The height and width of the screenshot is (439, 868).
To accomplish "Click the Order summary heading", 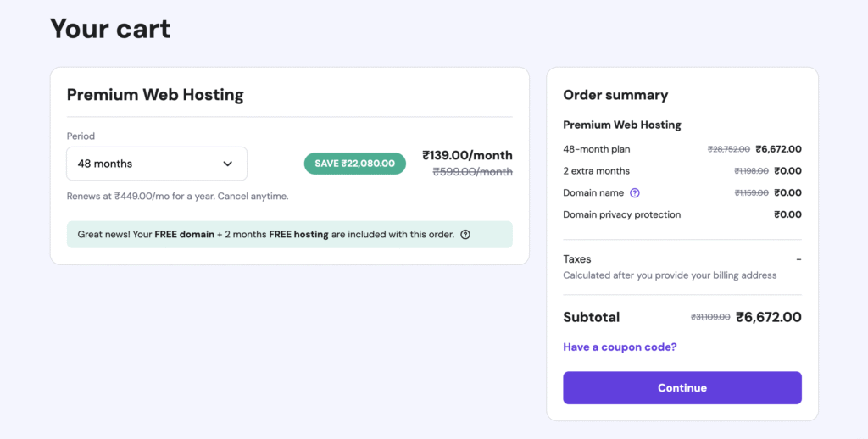I will tap(615, 95).
